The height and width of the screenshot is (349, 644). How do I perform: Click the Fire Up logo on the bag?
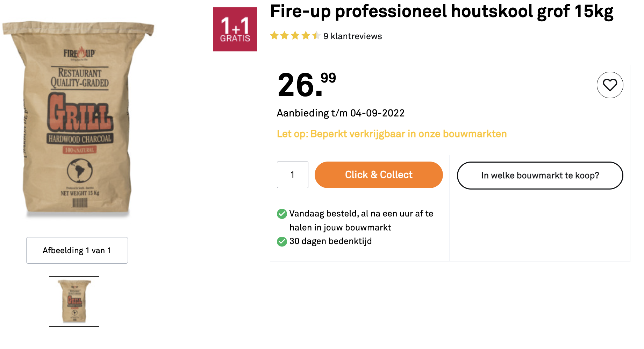(79, 54)
